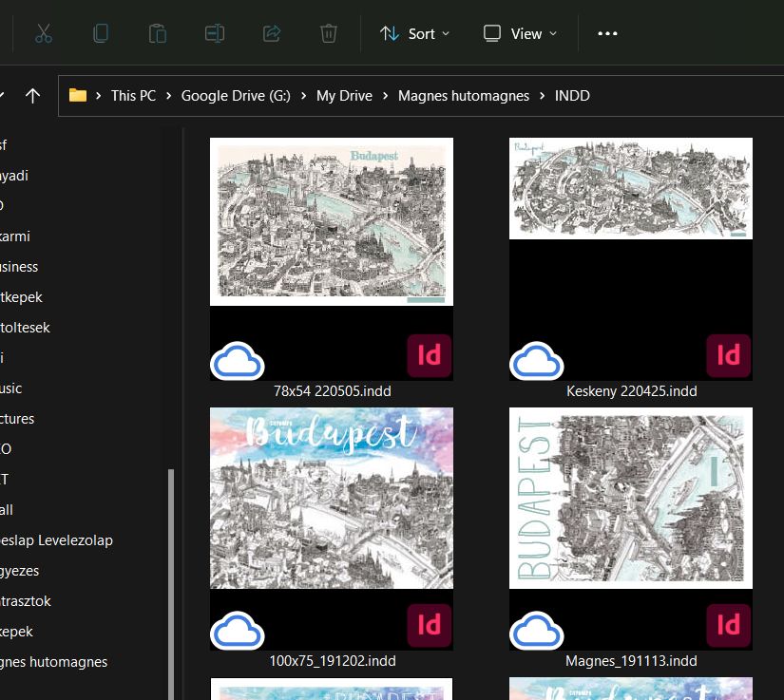Select the Cut icon in the toolbar
The width and height of the screenshot is (784, 700).
(x=44, y=32)
